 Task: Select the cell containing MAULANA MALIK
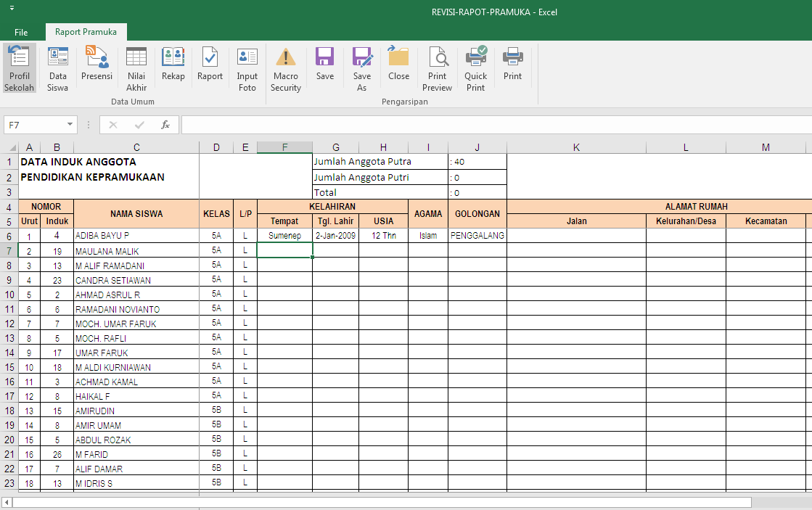click(x=136, y=250)
